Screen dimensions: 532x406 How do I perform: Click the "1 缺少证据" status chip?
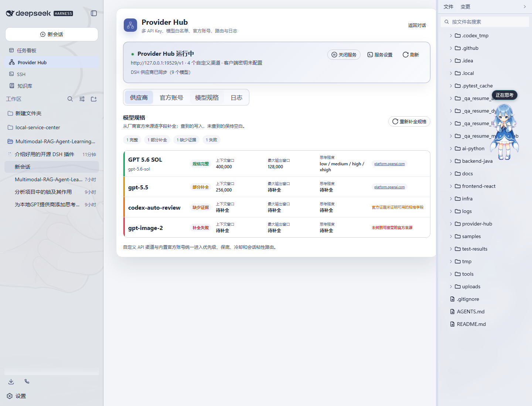(187, 140)
